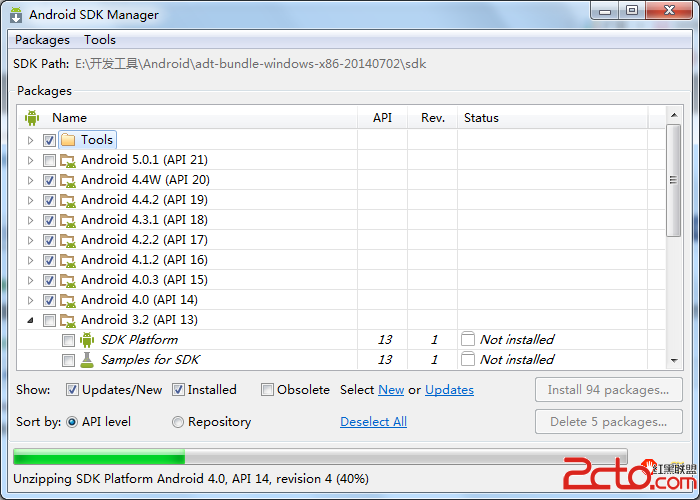700x500 pixels.
Task: Click the Android robot icon in Name header
Action: (x=32, y=118)
